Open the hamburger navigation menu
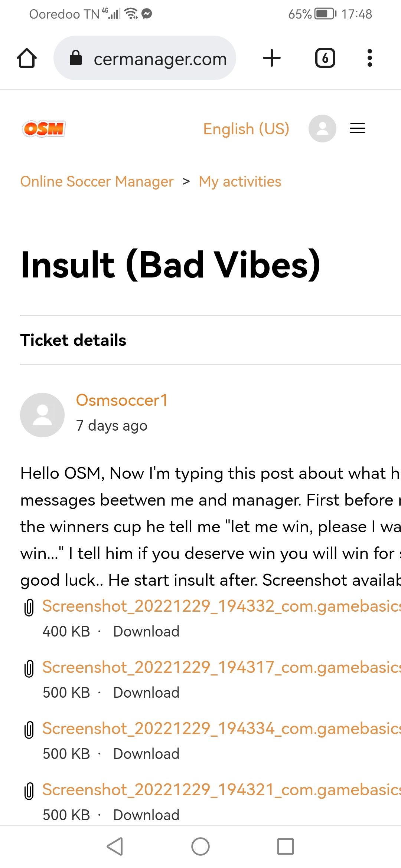 click(358, 128)
